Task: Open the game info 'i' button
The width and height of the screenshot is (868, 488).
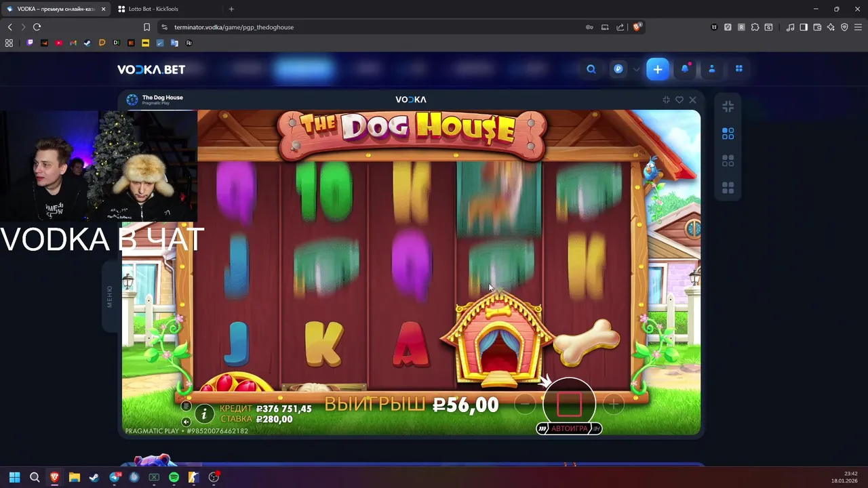Action: [x=204, y=413]
